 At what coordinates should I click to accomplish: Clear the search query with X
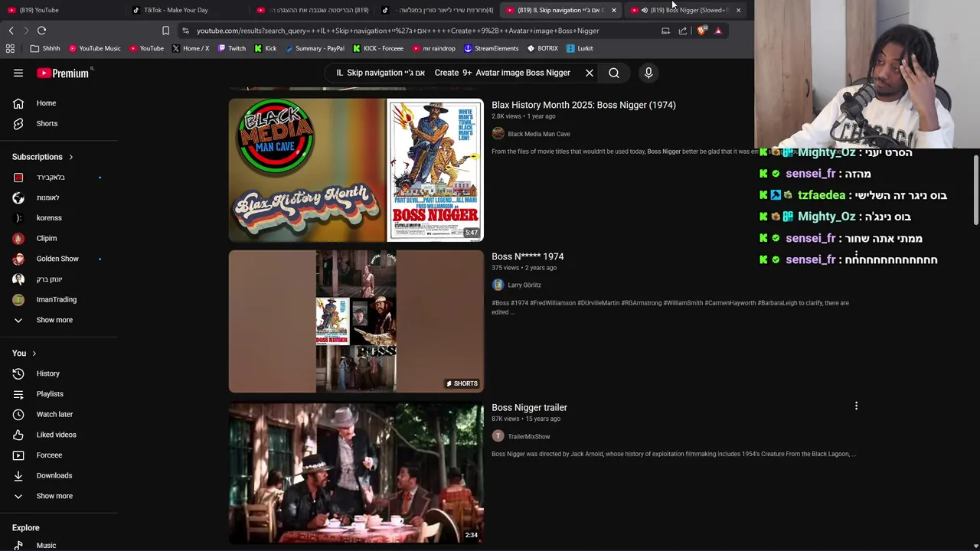tap(590, 73)
